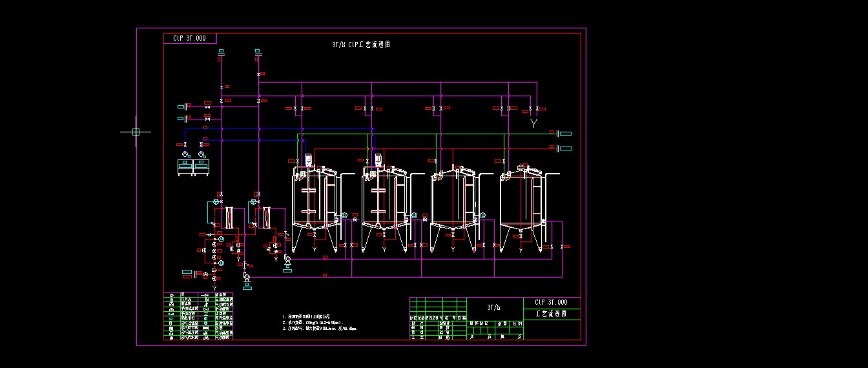The width and height of the screenshot is (868, 368).
Task: Select the 3T/H CIP drawing title text
Action: [x=360, y=45]
